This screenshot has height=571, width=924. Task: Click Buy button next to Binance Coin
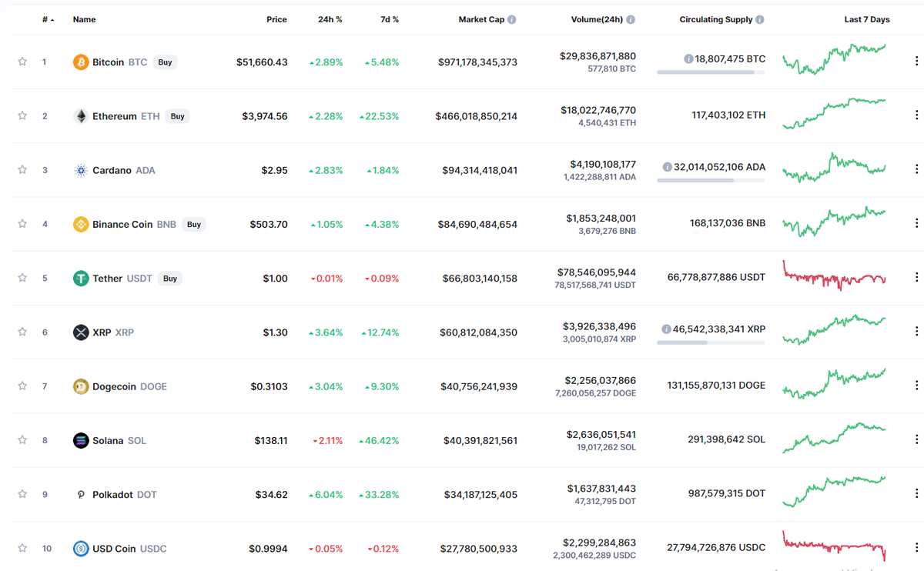click(193, 224)
